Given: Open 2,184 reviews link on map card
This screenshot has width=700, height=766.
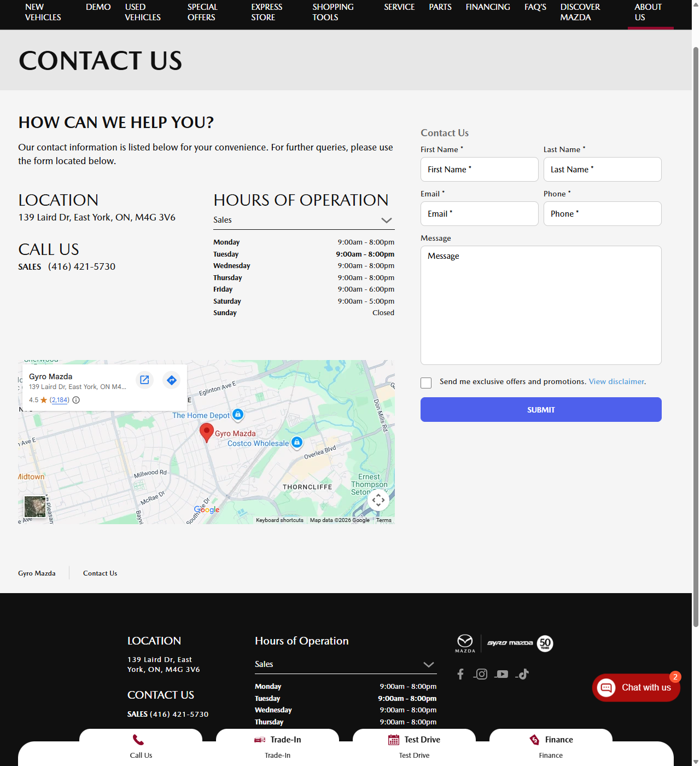Looking at the screenshot, I should click(x=60, y=400).
